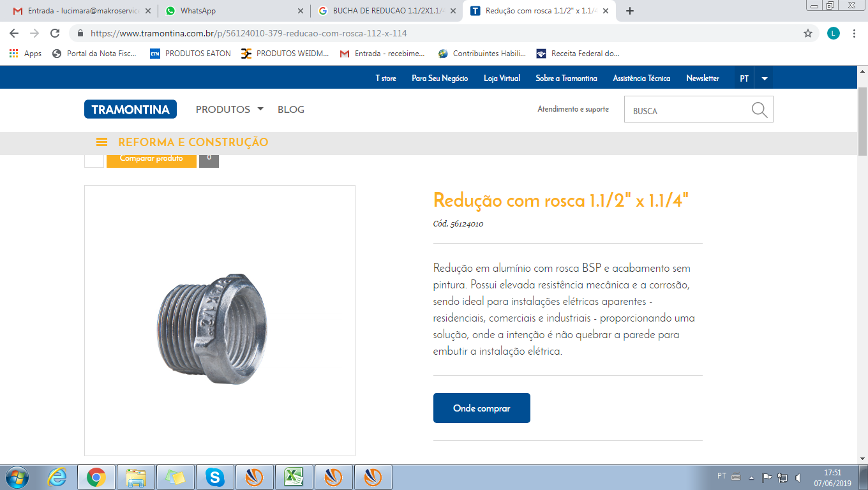Switch to the WhatsApp tab
868x490 pixels.
(x=234, y=11)
